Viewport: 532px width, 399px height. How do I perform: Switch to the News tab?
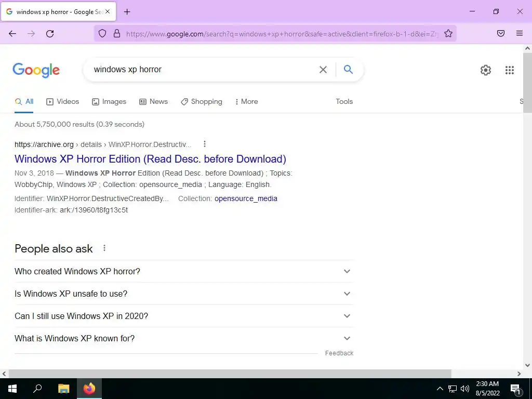click(x=154, y=101)
